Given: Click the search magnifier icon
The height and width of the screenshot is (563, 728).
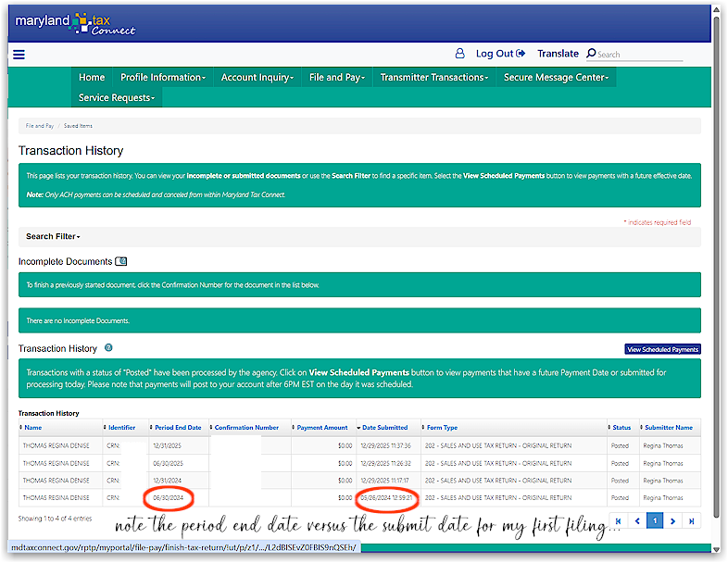Looking at the screenshot, I should pyautogui.click(x=591, y=54).
